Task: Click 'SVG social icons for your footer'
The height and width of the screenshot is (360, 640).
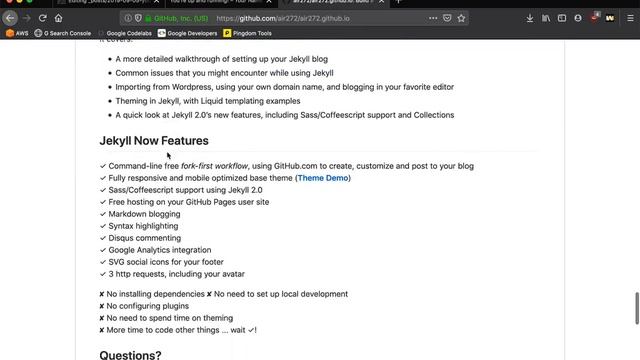Action: tap(166, 262)
